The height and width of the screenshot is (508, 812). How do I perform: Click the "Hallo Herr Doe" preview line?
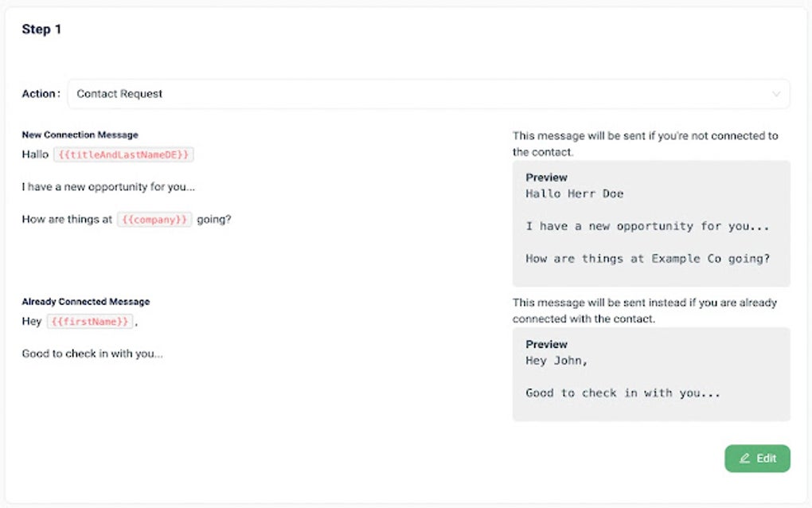tap(574, 193)
